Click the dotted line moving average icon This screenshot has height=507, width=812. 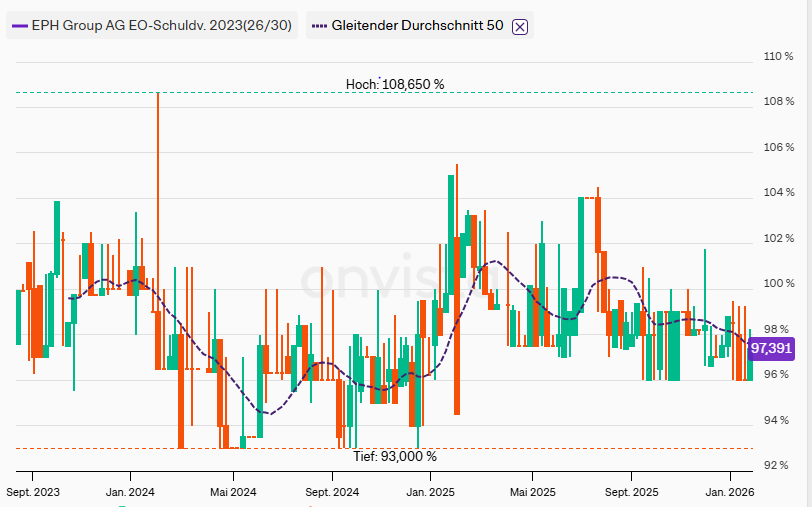point(318,26)
